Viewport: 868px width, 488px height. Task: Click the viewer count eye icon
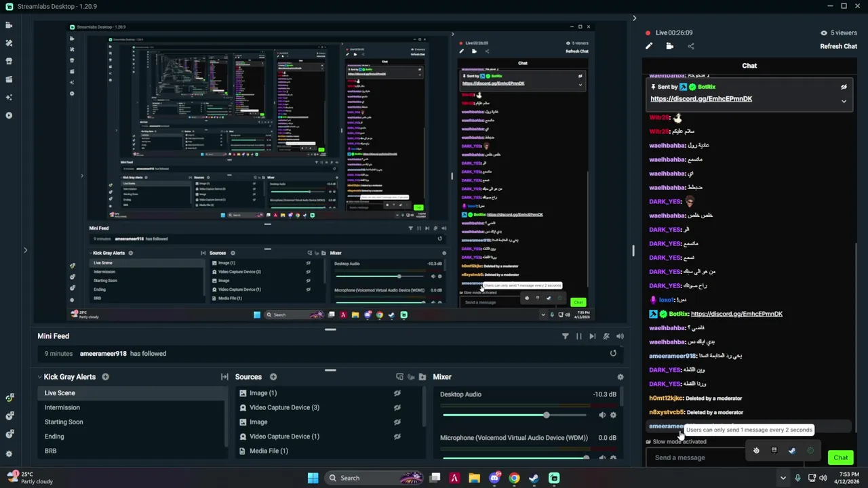824,33
